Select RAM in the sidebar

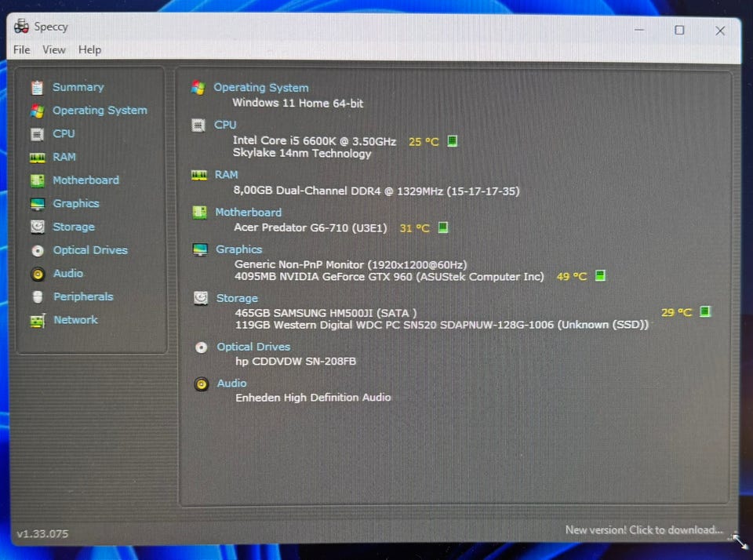pos(64,157)
